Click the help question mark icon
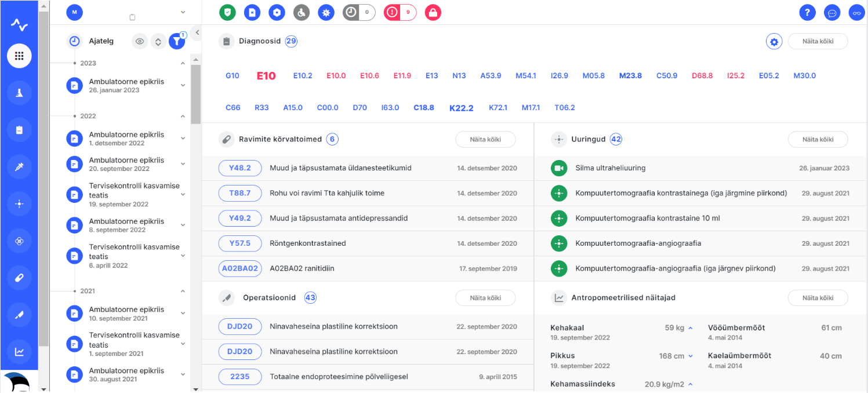This screenshot has height=393, width=868. click(x=807, y=12)
